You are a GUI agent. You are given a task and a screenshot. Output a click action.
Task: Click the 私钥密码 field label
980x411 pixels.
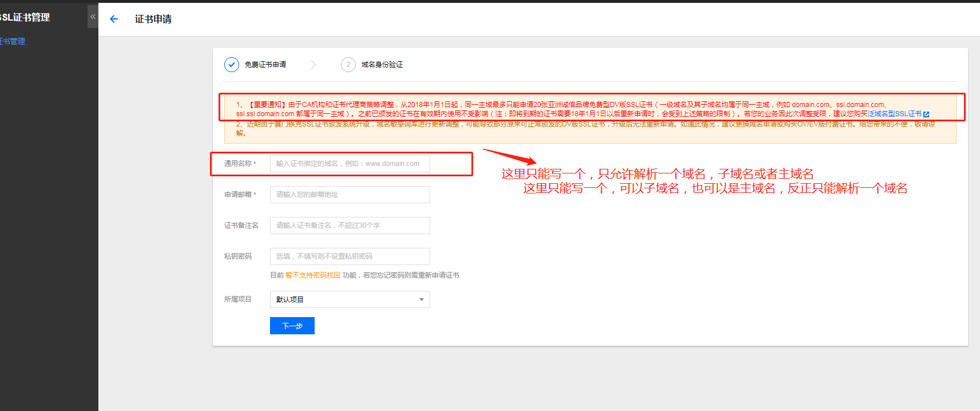click(238, 256)
